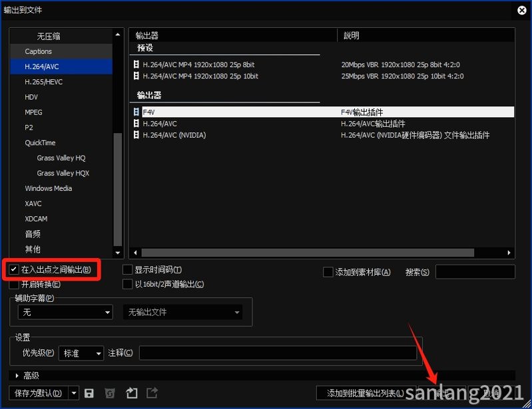Click description 20Mbps VBR 1920x1080 25p 8bit 4:2:0
This screenshot has width=532, height=409.
(401, 65)
